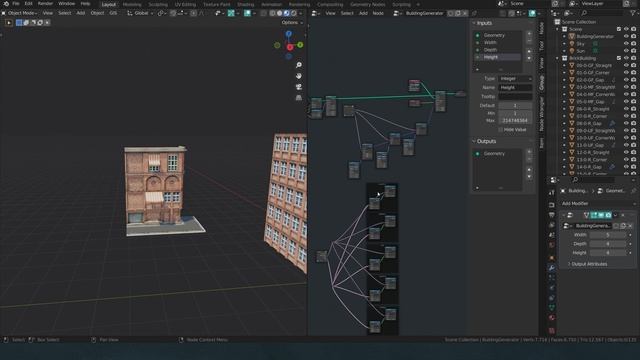Click the Max value field
Screen dimensions: 640x360
pyautogui.click(x=515, y=121)
